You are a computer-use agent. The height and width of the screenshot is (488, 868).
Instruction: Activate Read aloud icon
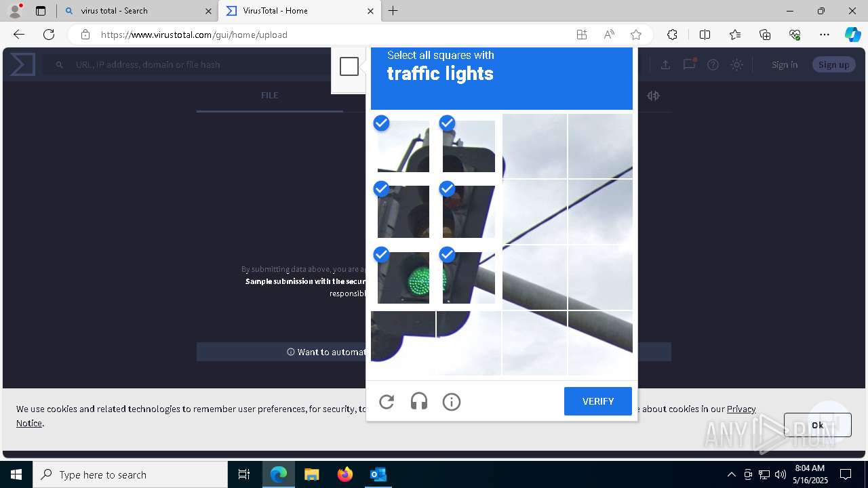coord(609,35)
